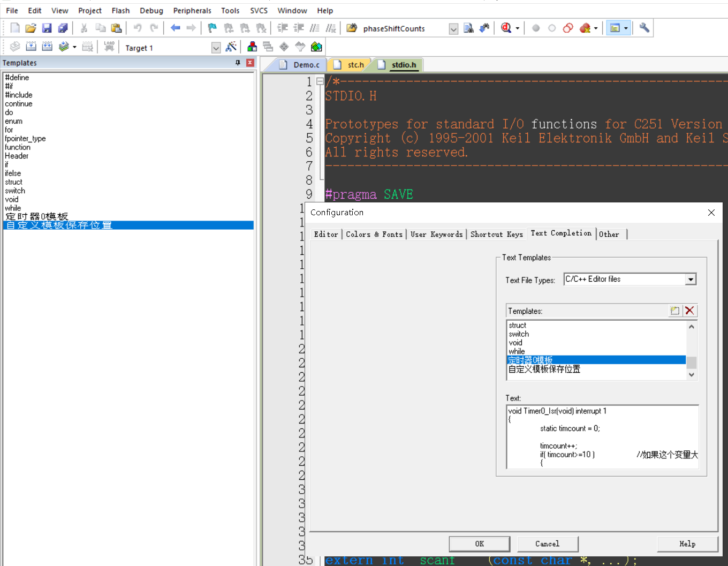Open Configuration via the wrench icon
The image size is (728, 566).
644,28
